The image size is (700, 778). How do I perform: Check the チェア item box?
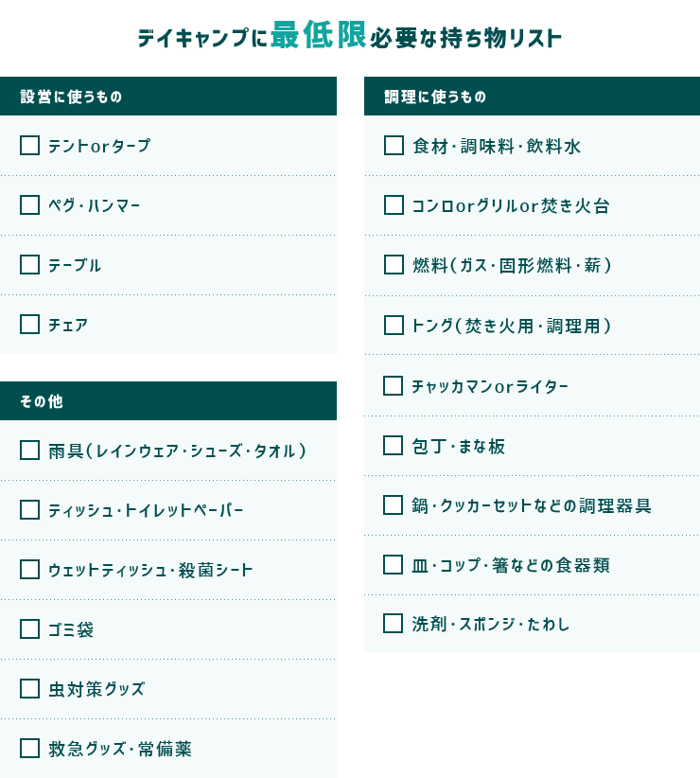[x=29, y=324]
